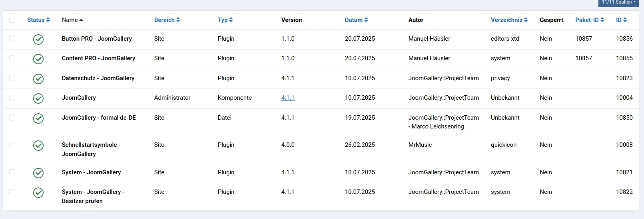The height and width of the screenshot is (219, 644).
Task: Sort the table by Paket-ID column
Action: click(589, 20)
